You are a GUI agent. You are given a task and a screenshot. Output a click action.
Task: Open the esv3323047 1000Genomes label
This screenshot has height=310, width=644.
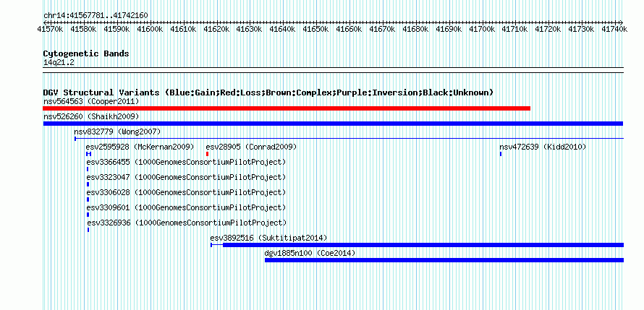[186, 177]
